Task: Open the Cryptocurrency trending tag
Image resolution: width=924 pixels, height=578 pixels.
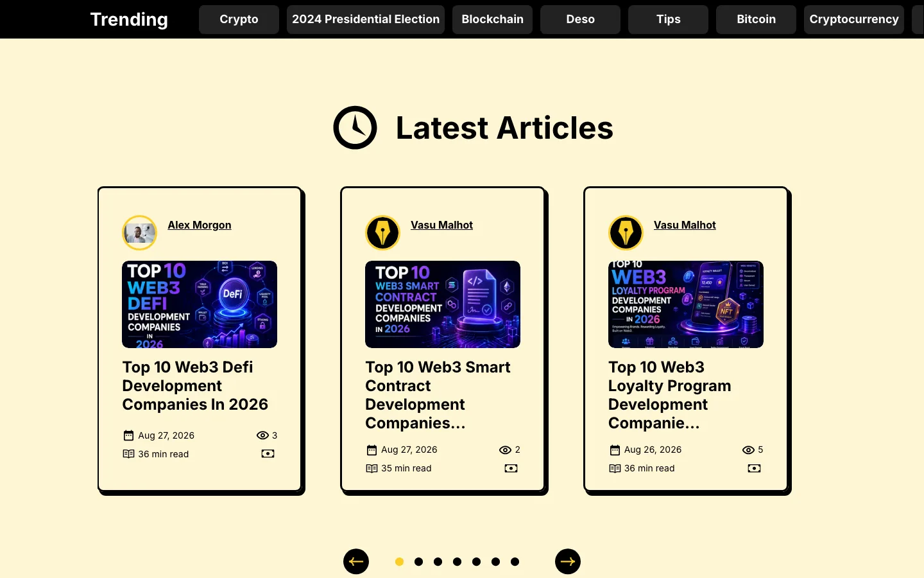Action: pos(854,19)
